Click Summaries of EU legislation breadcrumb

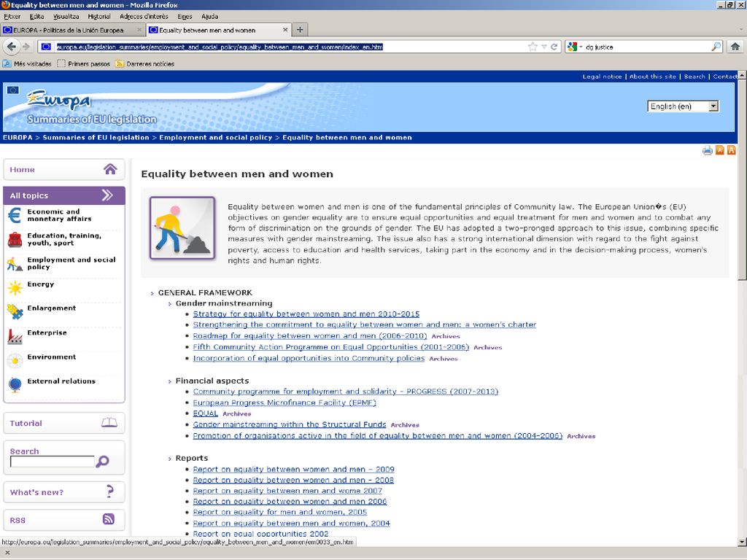tap(96, 137)
